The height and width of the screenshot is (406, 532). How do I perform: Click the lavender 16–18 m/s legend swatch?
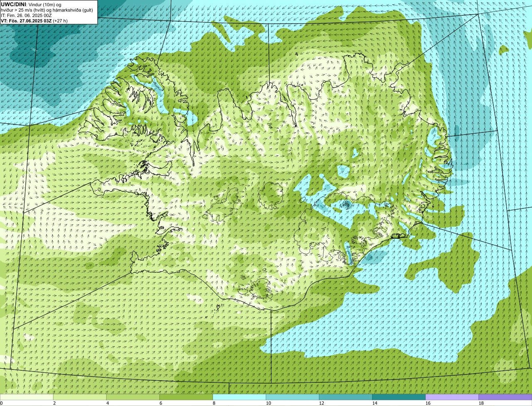452,397
